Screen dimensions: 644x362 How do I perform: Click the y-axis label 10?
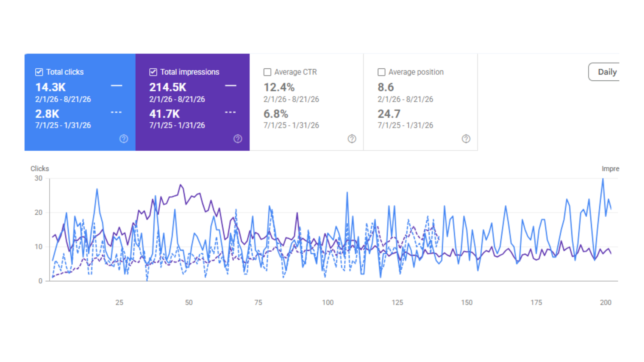pos(39,247)
